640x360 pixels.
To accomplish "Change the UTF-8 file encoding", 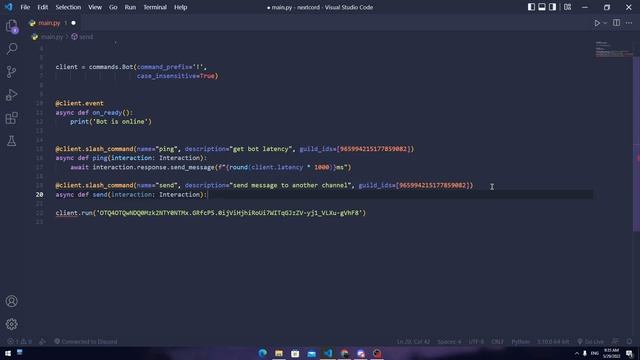I will (476, 341).
